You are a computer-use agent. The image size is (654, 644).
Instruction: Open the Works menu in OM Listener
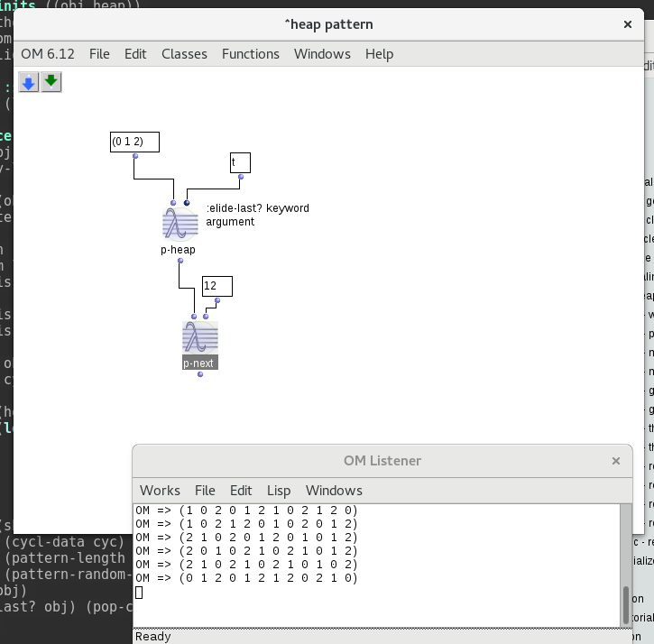(x=160, y=491)
